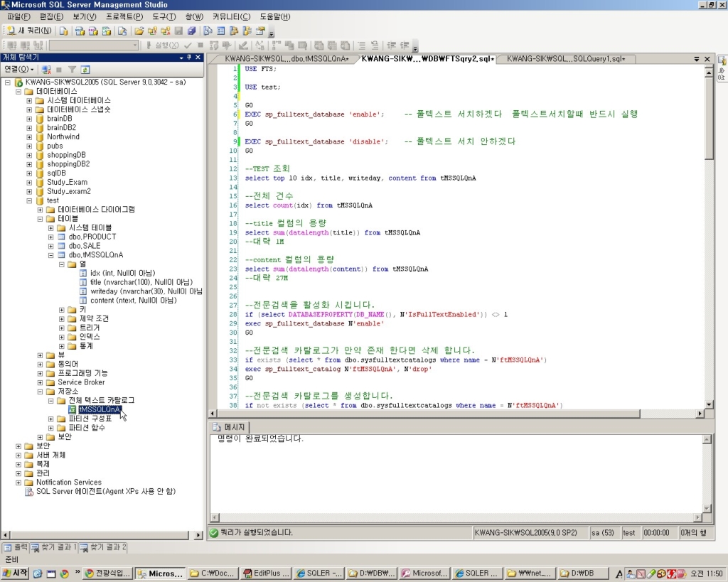
Task: Open the 커뮤니티(C) menu
Action: (231, 17)
